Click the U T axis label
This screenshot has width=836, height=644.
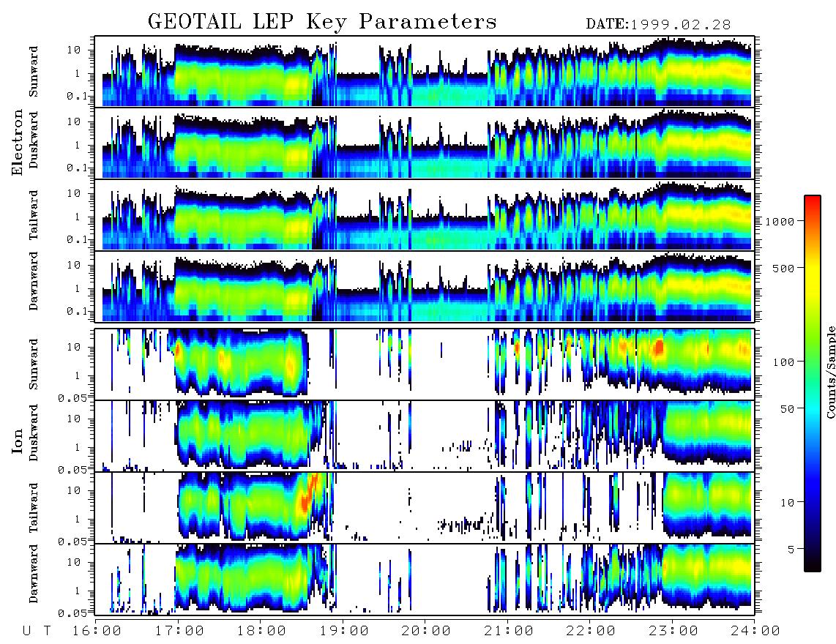[x=37, y=632]
